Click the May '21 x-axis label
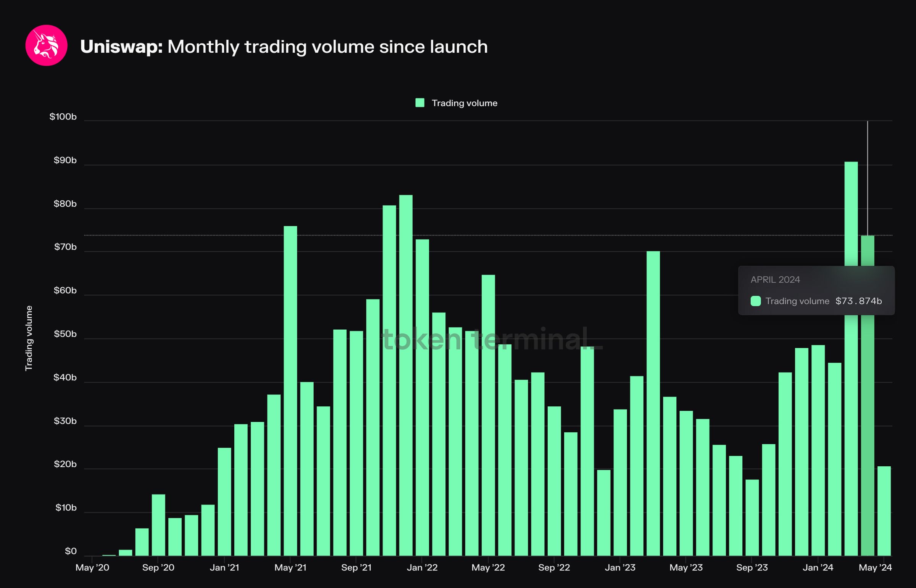This screenshot has height=588, width=916. pyautogui.click(x=290, y=568)
